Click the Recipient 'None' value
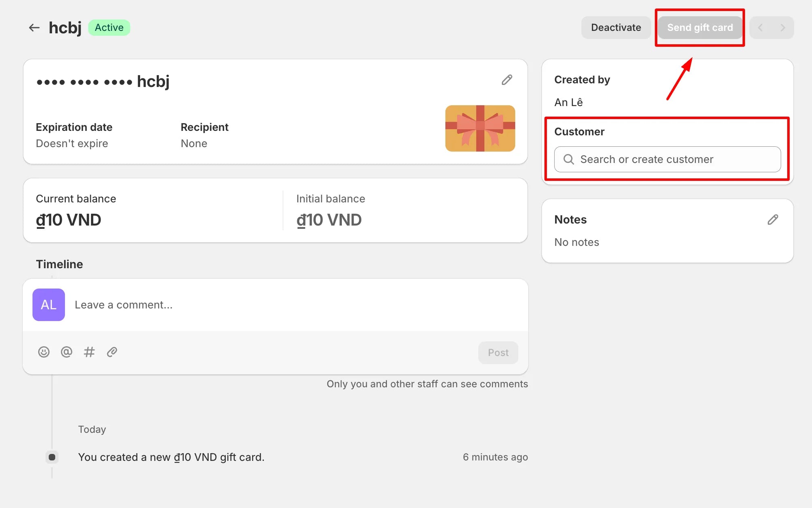Image resolution: width=812 pixels, height=508 pixels. click(194, 143)
